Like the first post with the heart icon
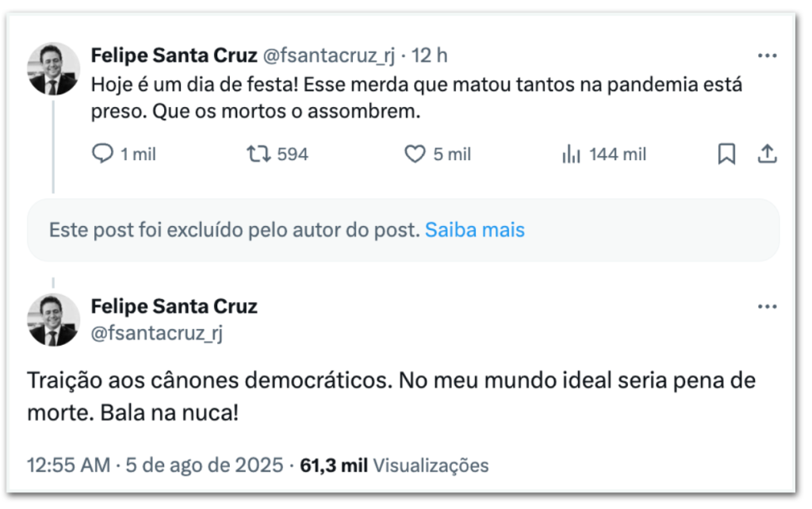 [x=415, y=154]
